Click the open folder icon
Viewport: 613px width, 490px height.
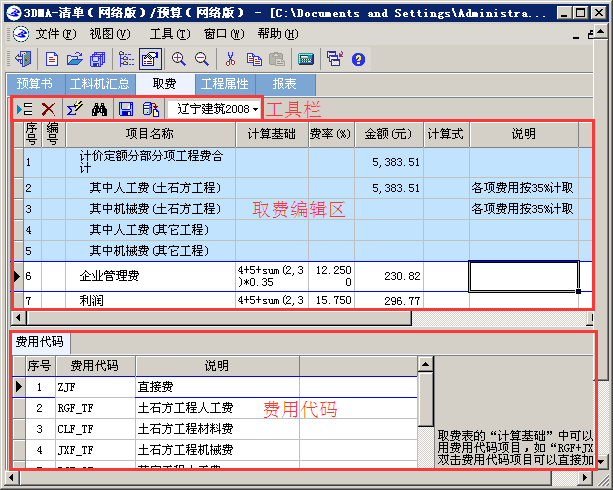coord(75,60)
